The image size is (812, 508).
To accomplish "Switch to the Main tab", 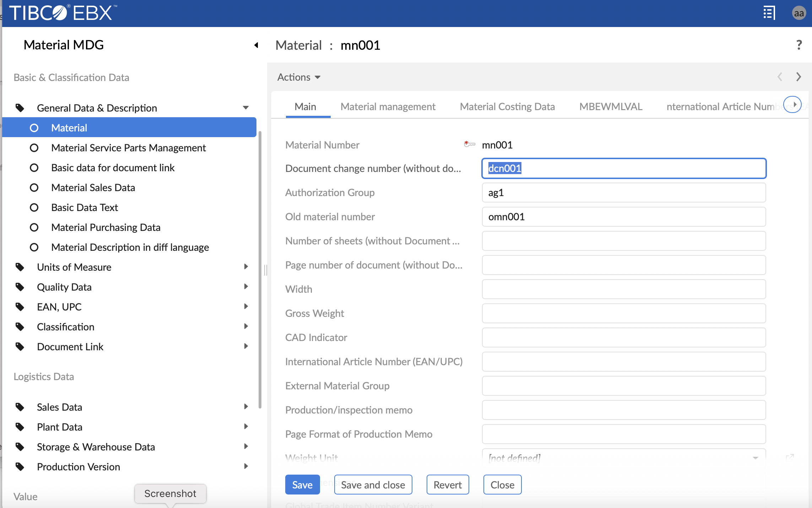I will point(305,107).
